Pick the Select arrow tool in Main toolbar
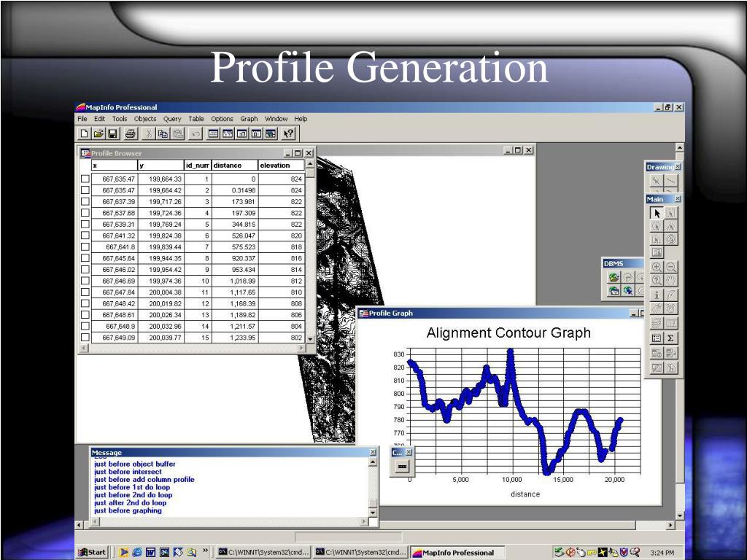The width and height of the screenshot is (747, 560). [657, 213]
